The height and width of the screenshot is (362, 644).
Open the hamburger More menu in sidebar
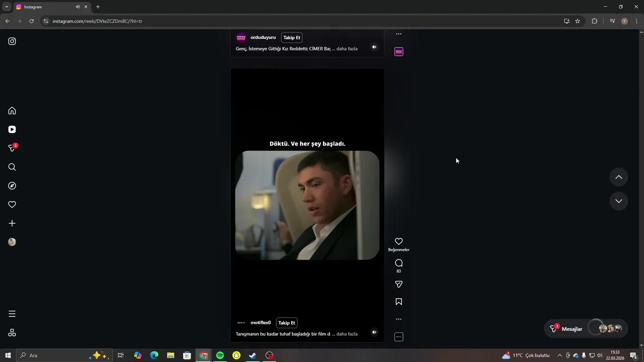[x=12, y=314]
